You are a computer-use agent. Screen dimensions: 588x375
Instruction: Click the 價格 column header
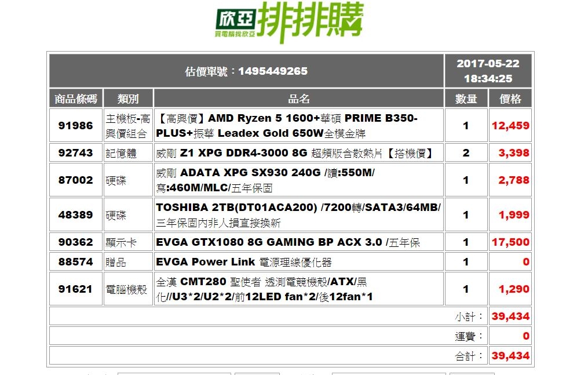(510, 99)
